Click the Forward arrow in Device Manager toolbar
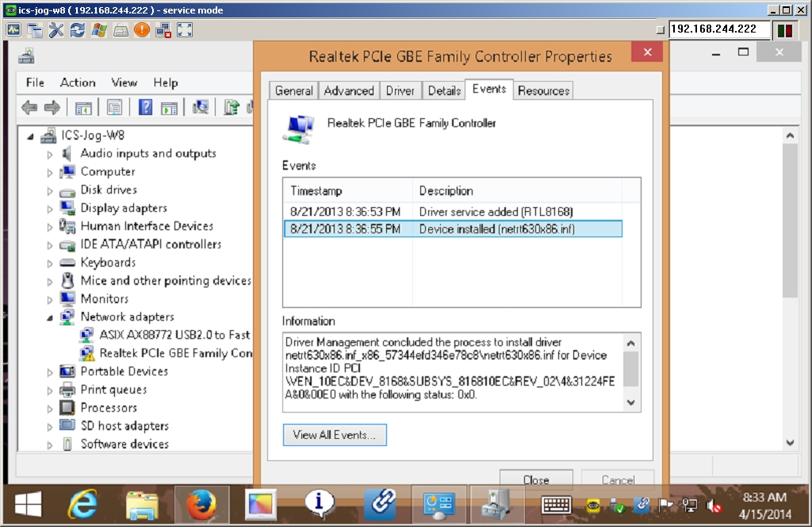 click(x=52, y=108)
